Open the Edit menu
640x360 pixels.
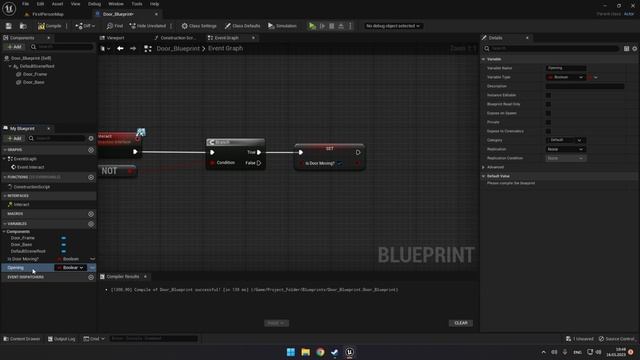point(40,4)
